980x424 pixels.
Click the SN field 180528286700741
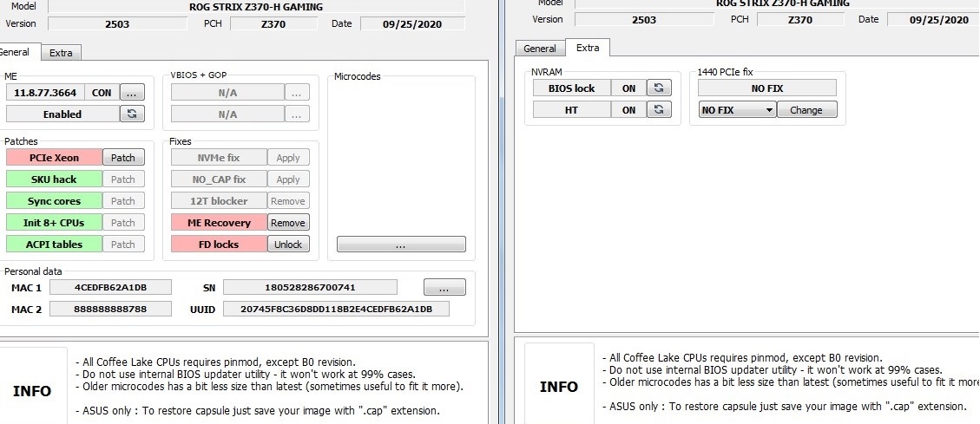coord(310,287)
